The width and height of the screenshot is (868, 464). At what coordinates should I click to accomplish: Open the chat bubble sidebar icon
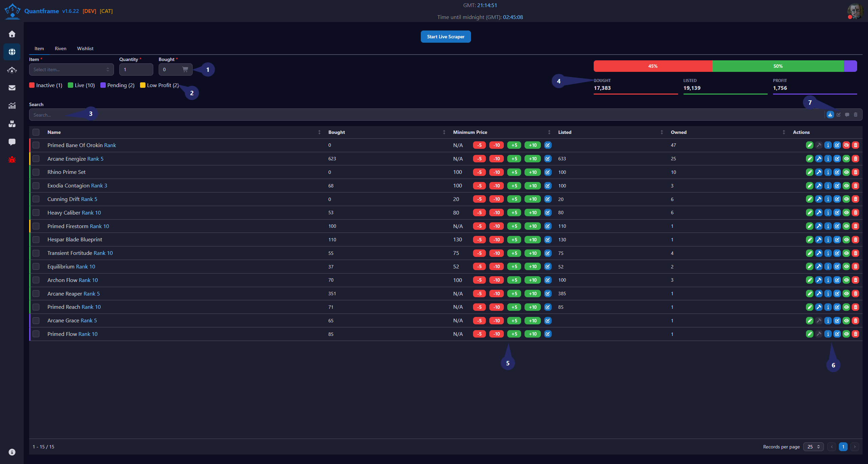pos(12,142)
